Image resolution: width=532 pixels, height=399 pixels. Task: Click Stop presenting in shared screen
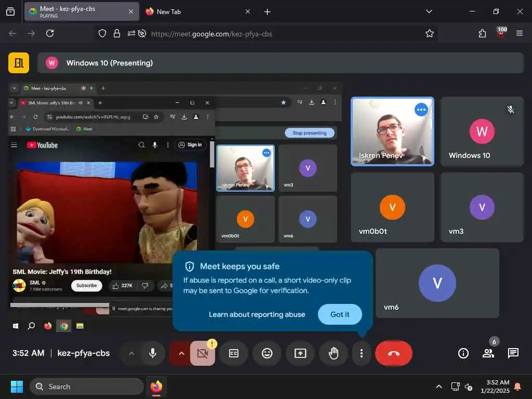point(310,132)
